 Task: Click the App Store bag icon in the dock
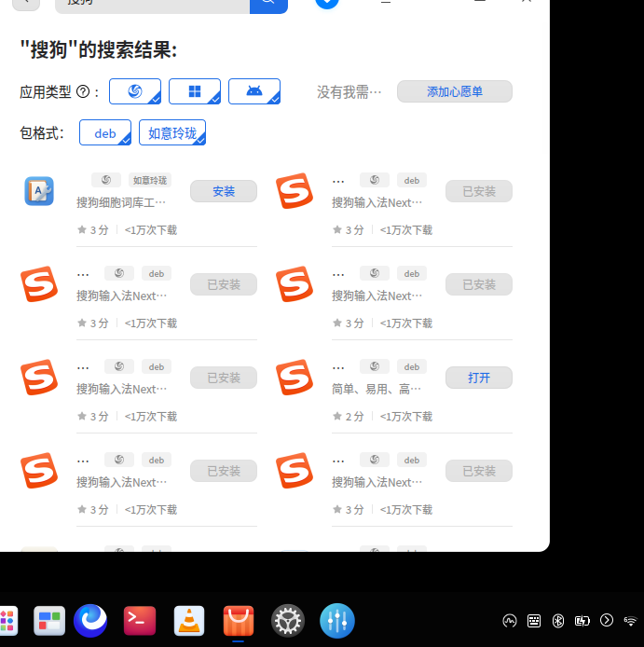pos(239,621)
